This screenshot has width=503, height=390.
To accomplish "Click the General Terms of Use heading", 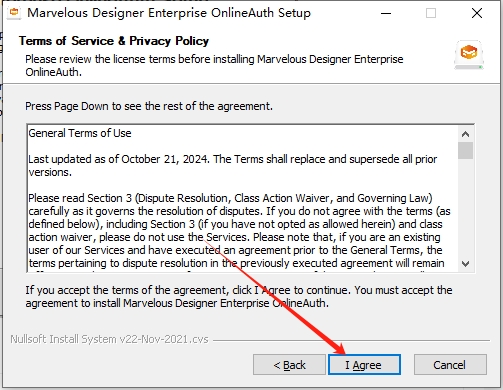I will tap(80, 133).
